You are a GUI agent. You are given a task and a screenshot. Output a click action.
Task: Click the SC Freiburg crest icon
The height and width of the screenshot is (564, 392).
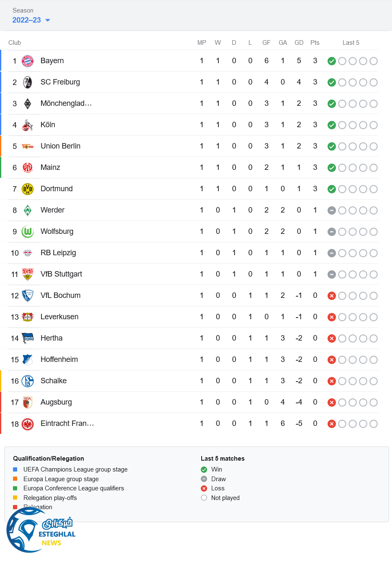point(28,82)
